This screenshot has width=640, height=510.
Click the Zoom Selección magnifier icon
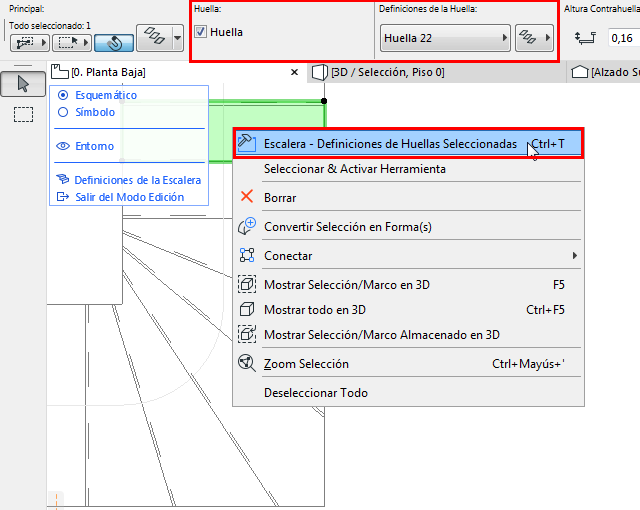[247, 363]
